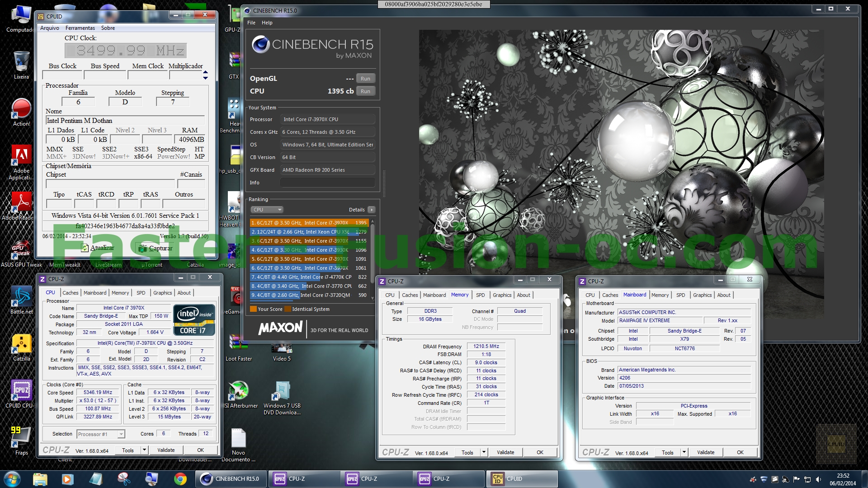This screenshot has width=868, height=488.
Task: Click the Info field in Cinebench
Action: point(327,183)
